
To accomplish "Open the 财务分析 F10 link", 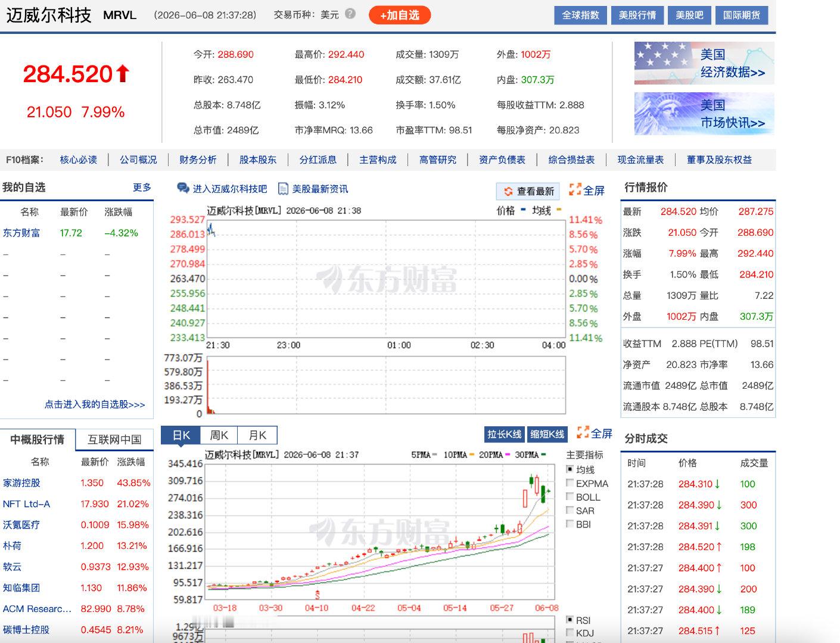I will click(x=198, y=160).
